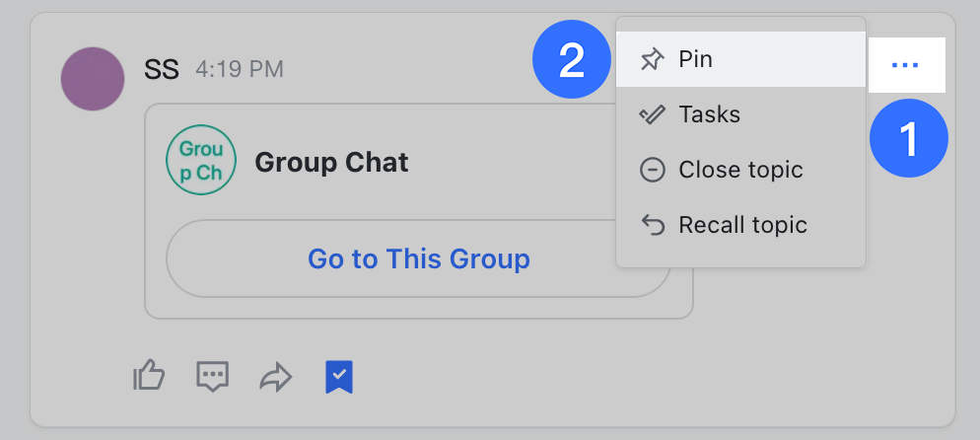Click the undo arrow icon beside Recall topic
The width and height of the screenshot is (980, 440).
click(x=652, y=225)
